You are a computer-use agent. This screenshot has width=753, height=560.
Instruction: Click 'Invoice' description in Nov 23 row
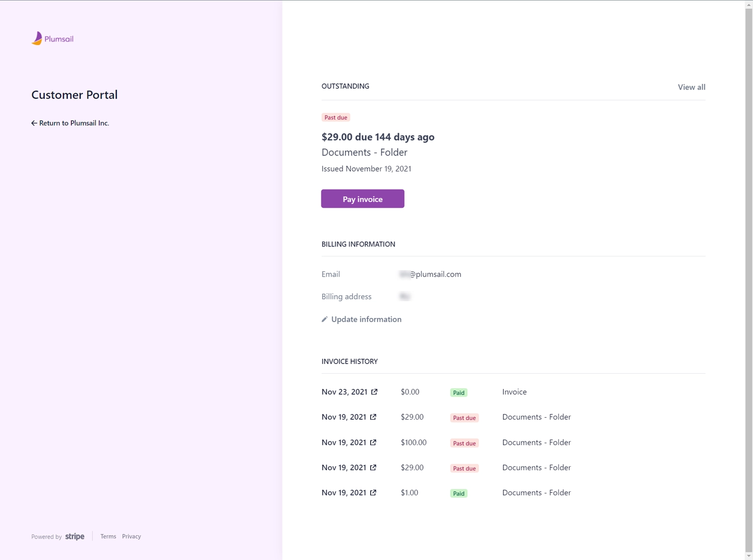pos(514,392)
